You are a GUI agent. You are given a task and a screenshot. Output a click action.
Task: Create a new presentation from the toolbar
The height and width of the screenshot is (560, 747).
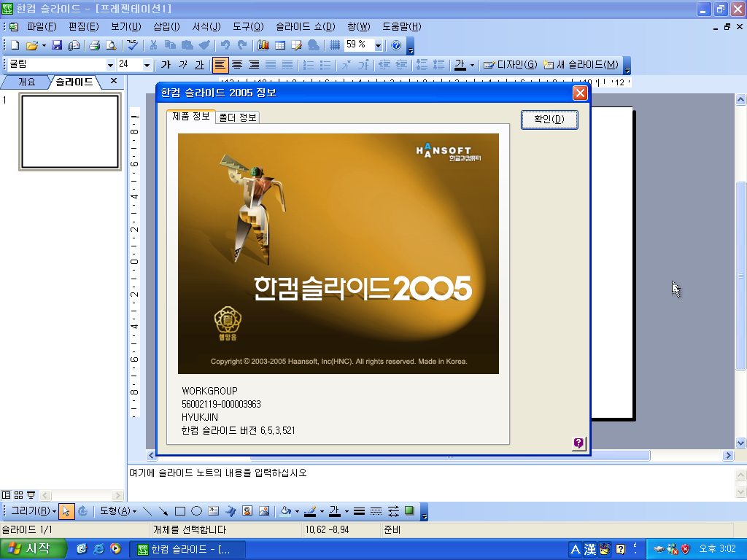15,45
